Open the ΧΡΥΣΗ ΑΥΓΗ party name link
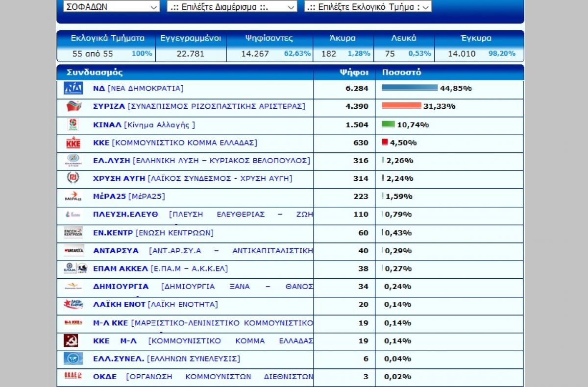588x387 pixels. pos(193,178)
